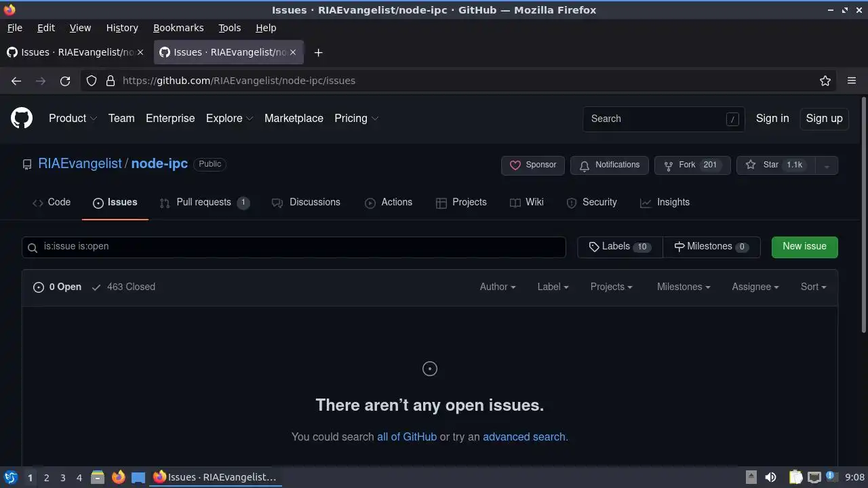Click the address bar URL

[239, 81]
